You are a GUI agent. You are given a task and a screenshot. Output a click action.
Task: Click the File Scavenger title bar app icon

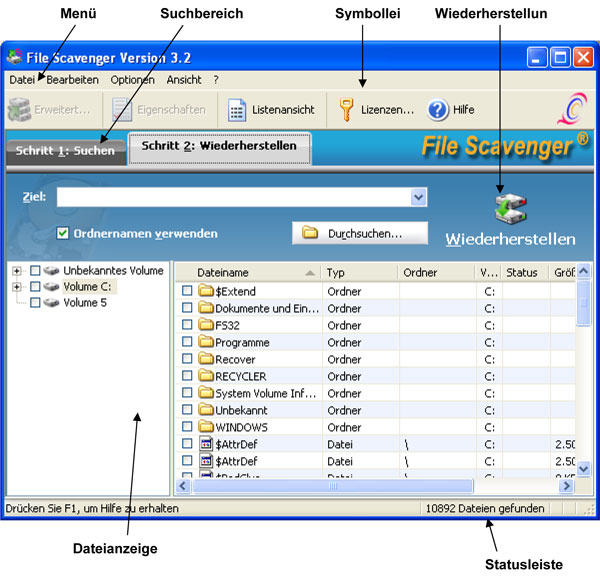15,57
